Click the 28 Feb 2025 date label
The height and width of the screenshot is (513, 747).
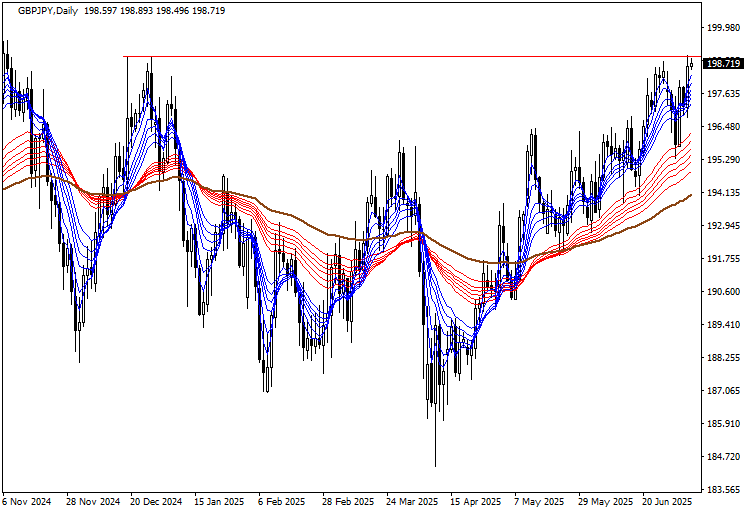pyautogui.click(x=348, y=502)
